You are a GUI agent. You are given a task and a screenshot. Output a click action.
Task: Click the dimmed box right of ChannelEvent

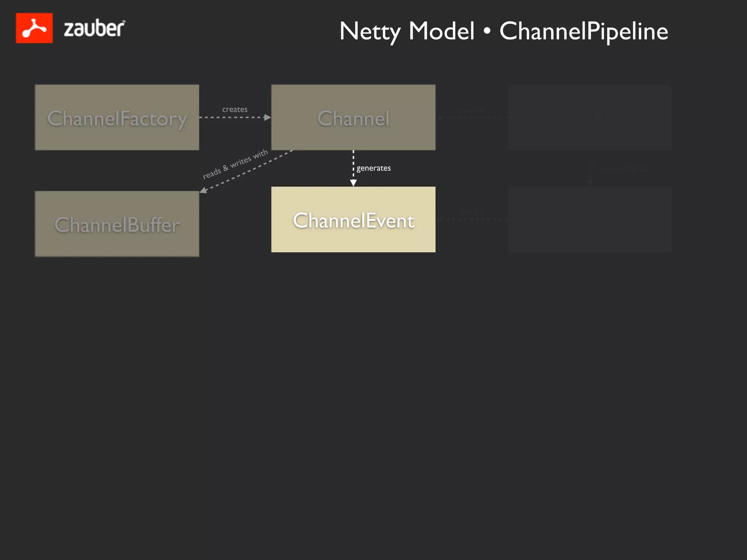pyautogui.click(x=589, y=219)
